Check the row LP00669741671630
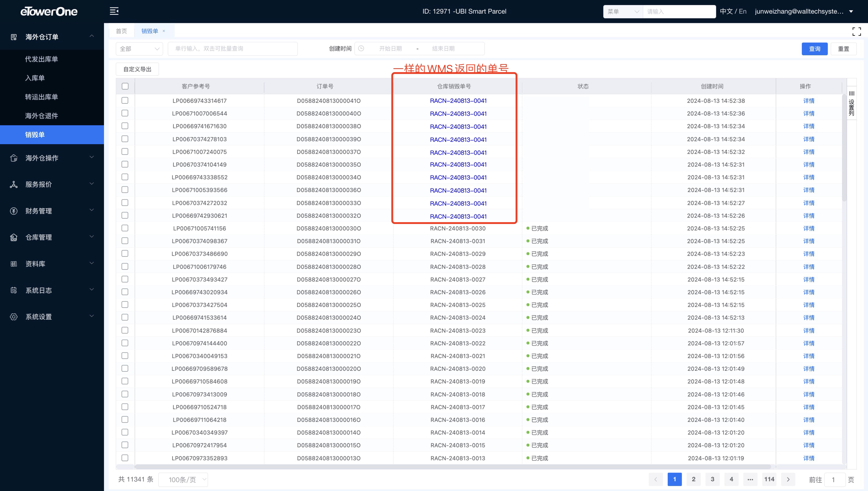The width and height of the screenshot is (868, 491). (x=125, y=126)
